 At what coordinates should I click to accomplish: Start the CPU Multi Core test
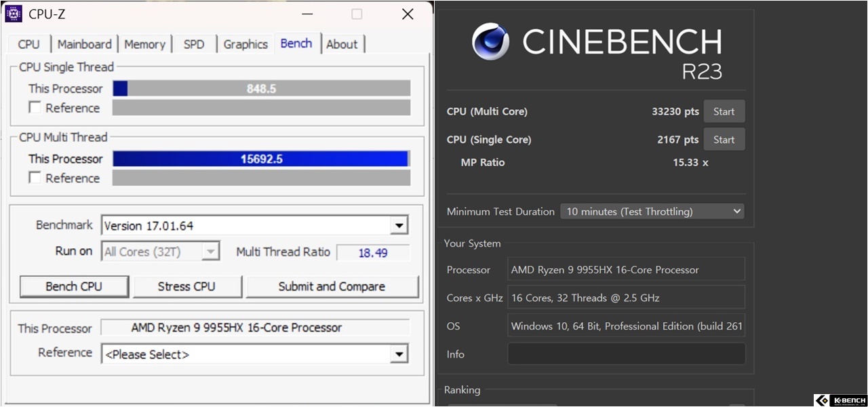(x=724, y=112)
